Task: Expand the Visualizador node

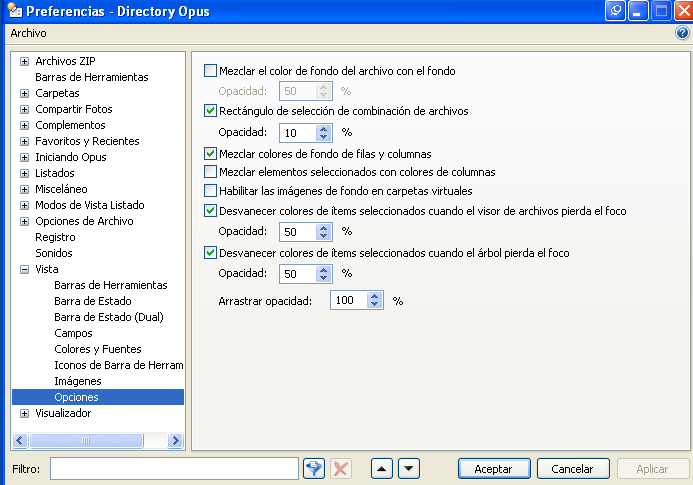Action: (x=25, y=413)
